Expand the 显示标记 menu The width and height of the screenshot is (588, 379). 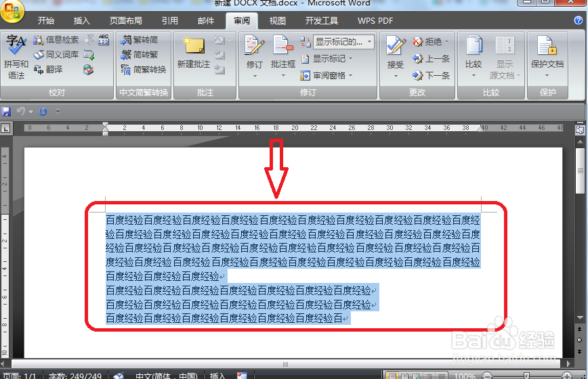pos(327,59)
